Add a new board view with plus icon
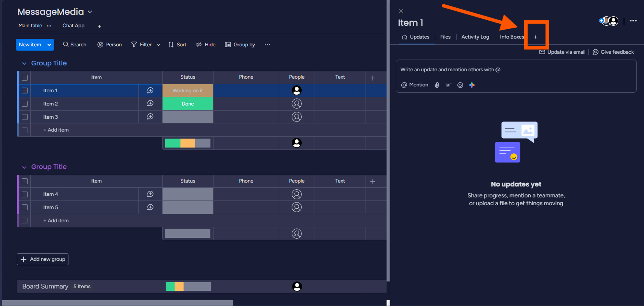Screen dimensions: 644x306 tap(100, 26)
